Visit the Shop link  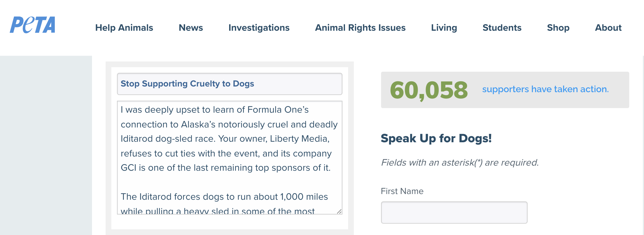(x=558, y=28)
